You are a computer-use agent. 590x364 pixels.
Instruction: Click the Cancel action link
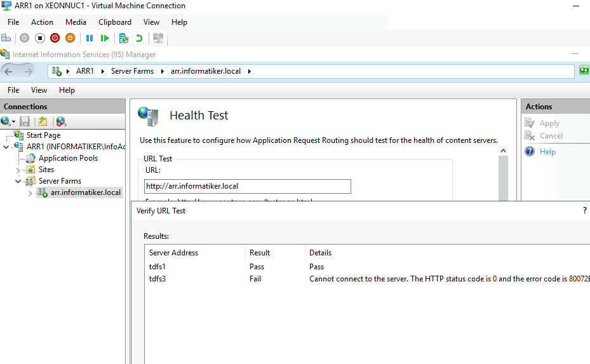tap(551, 136)
